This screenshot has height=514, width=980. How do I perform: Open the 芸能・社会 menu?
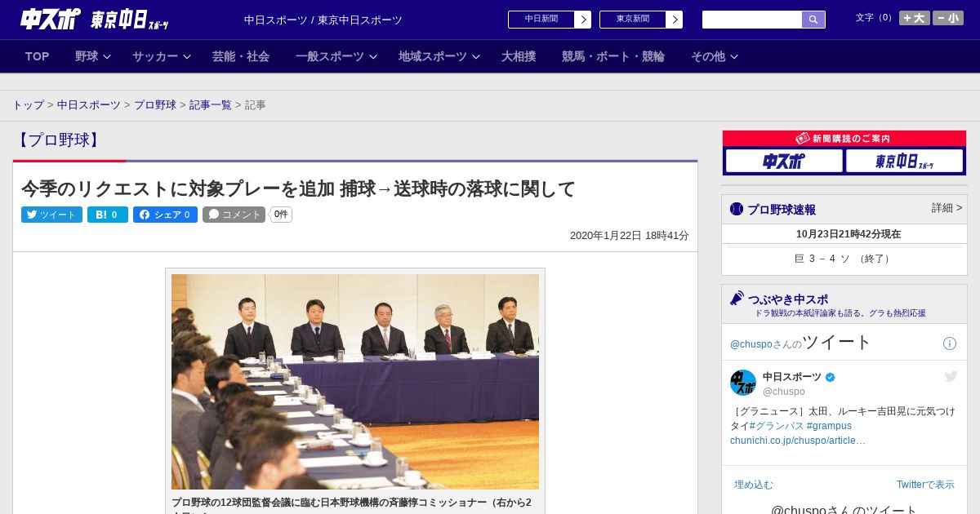coord(241,56)
